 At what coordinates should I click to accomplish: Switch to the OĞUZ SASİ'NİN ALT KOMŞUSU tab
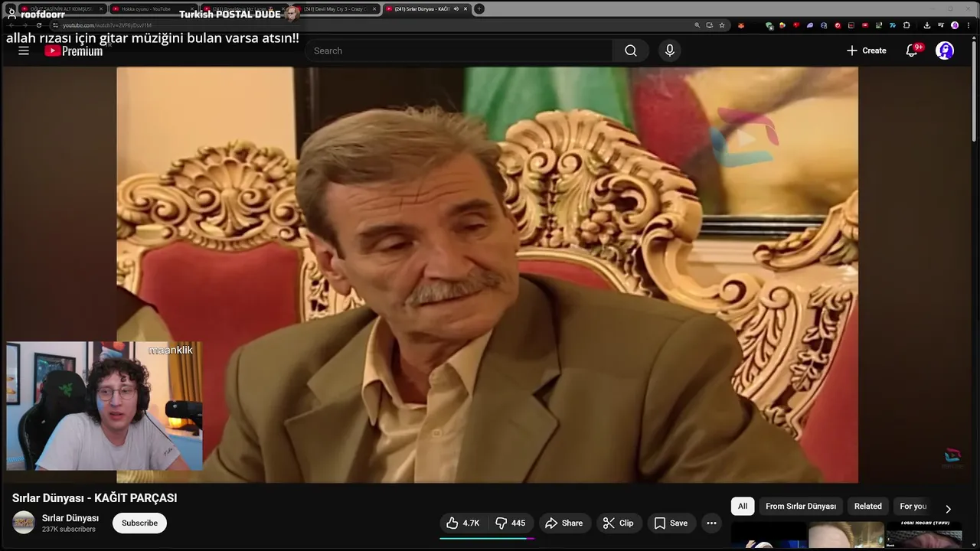61,9
